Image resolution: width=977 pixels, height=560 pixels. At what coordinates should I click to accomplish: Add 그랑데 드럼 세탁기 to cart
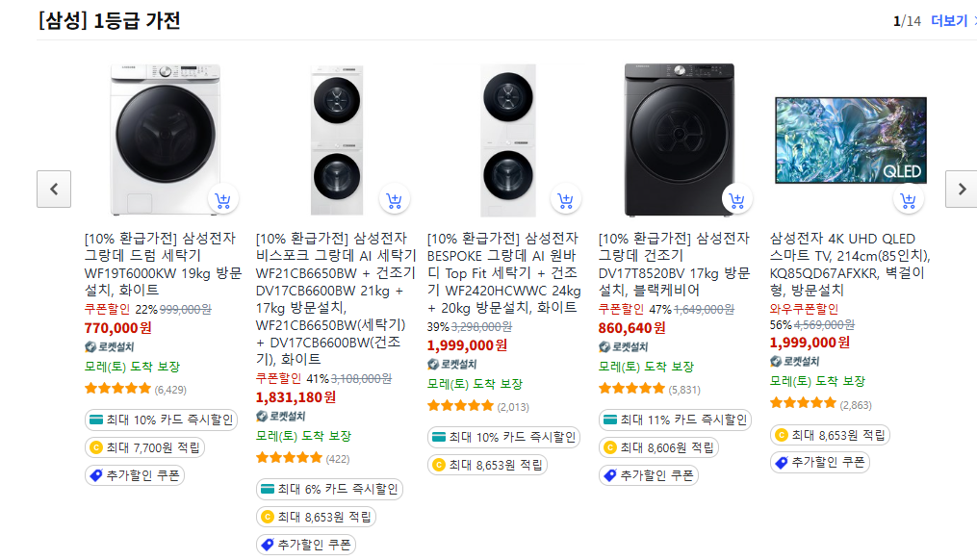click(222, 200)
